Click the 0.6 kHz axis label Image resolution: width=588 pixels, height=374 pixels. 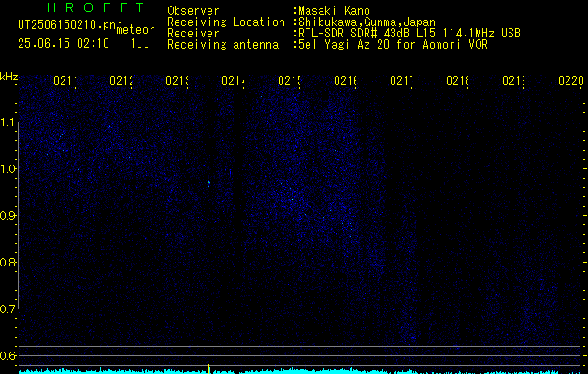coord(8,355)
